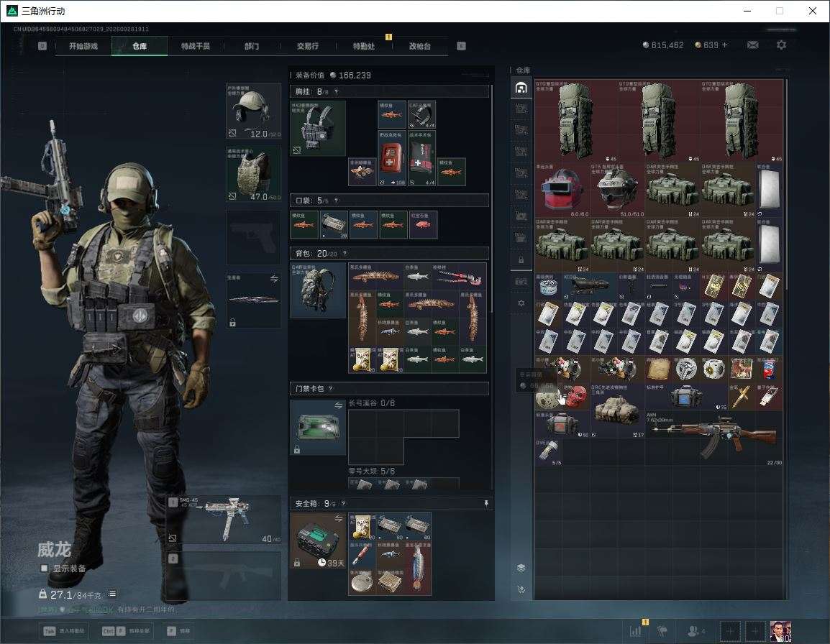Click the Tab 进入特勤处 shortcut button
Image resolution: width=830 pixels, height=644 pixels.
(x=64, y=631)
